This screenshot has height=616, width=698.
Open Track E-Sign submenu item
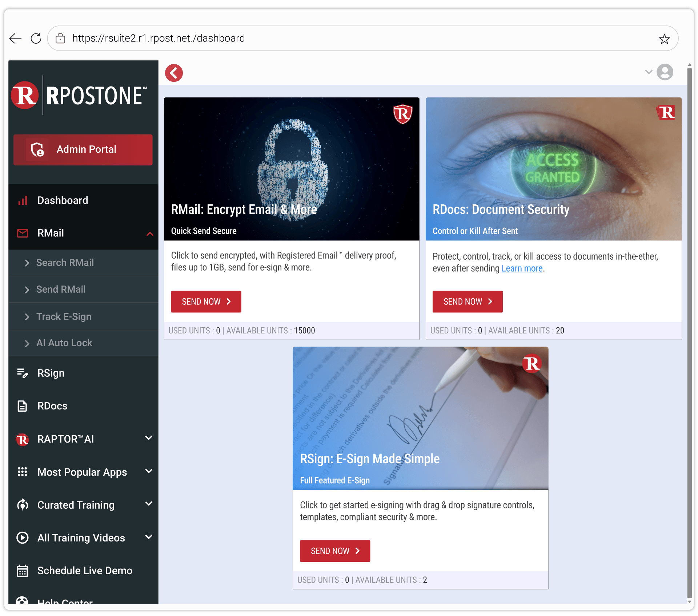(83, 316)
